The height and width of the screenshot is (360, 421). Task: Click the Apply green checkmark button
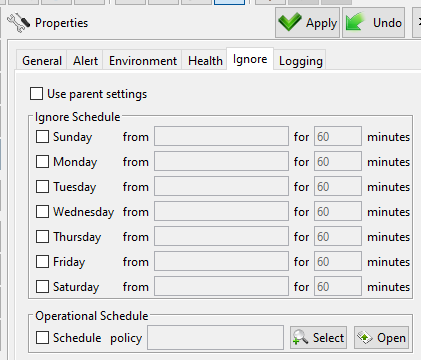(307, 23)
